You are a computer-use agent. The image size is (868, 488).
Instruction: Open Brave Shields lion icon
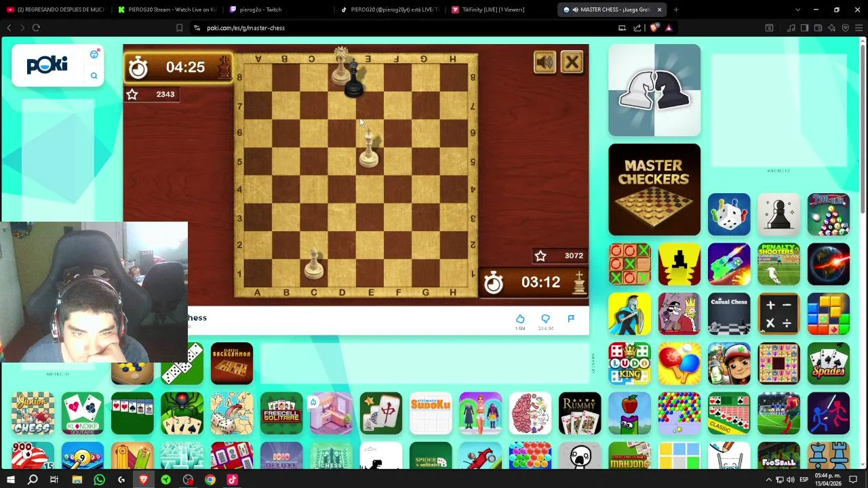(654, 28)
